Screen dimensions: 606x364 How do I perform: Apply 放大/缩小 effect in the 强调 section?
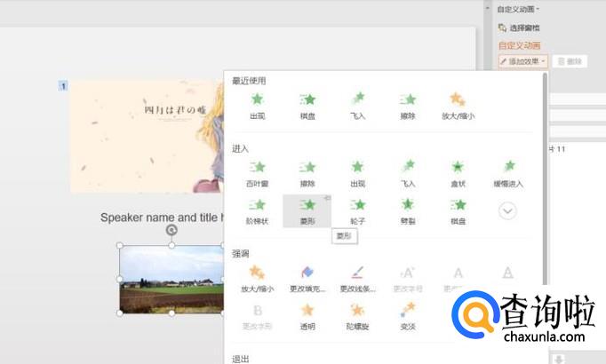(258, 279)
